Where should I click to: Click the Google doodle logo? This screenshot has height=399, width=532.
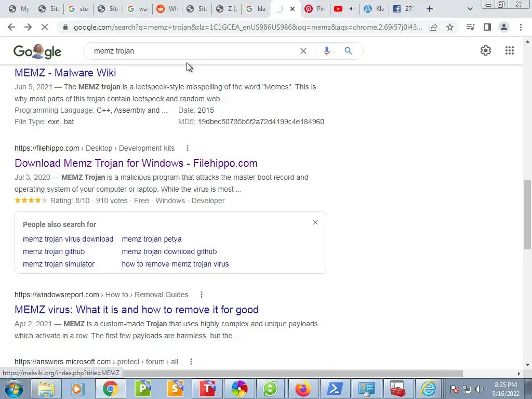[37, 51]
